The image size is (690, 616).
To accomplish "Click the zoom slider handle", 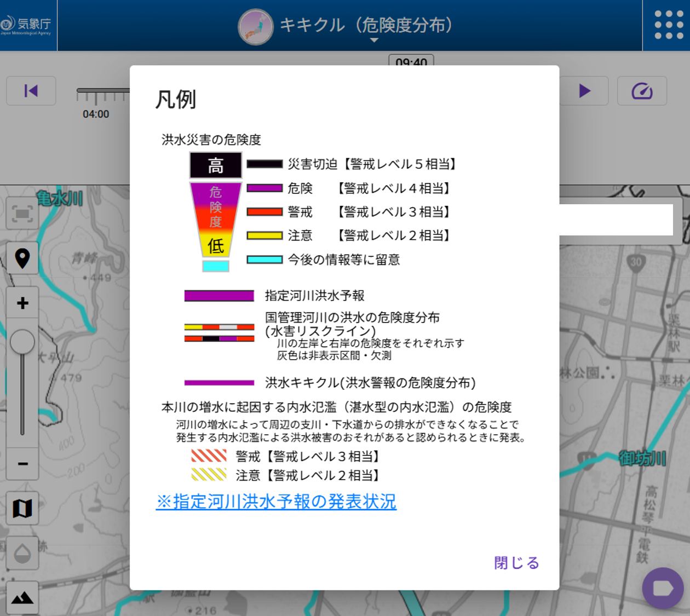I will [x=22, y=342].
